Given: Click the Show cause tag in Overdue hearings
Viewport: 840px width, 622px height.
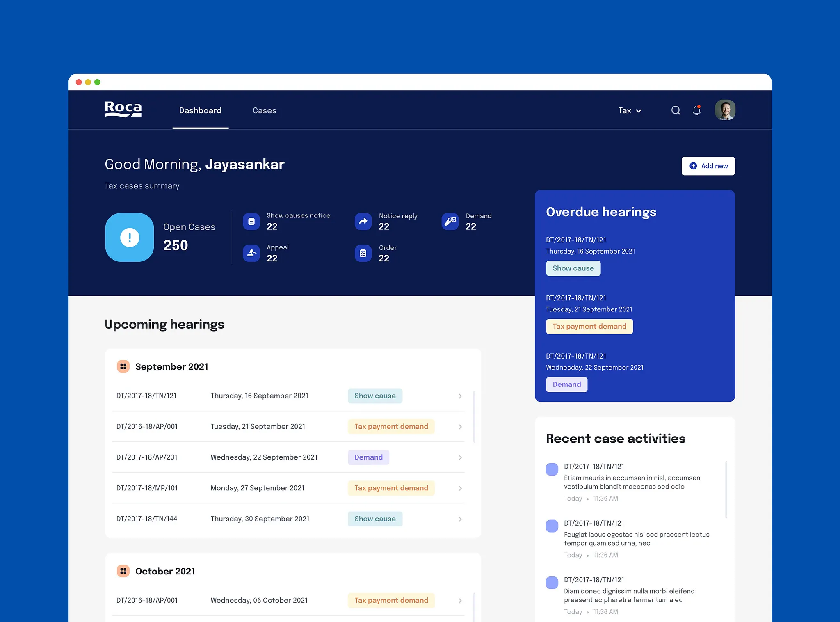Looking at the screenshot, I should point(573,268).
